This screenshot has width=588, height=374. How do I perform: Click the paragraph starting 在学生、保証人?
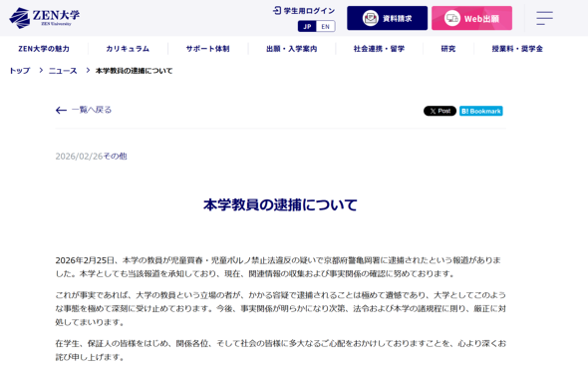click(280, 350)
